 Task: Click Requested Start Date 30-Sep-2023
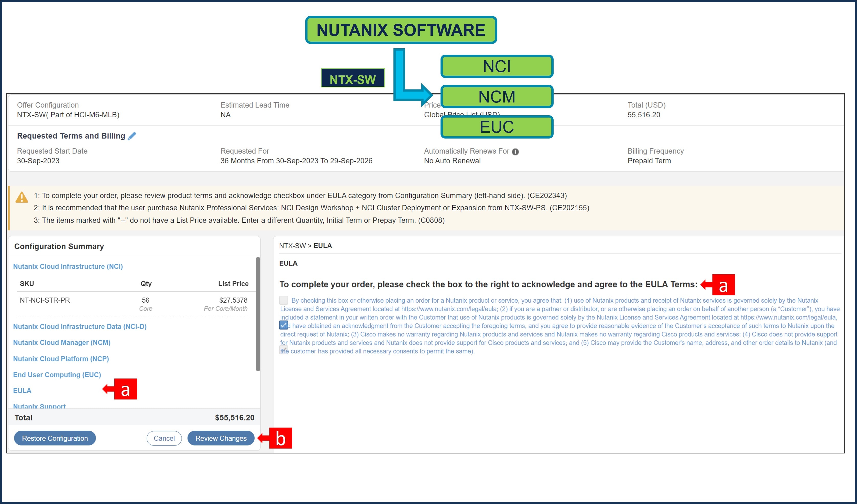click(38, 161)
